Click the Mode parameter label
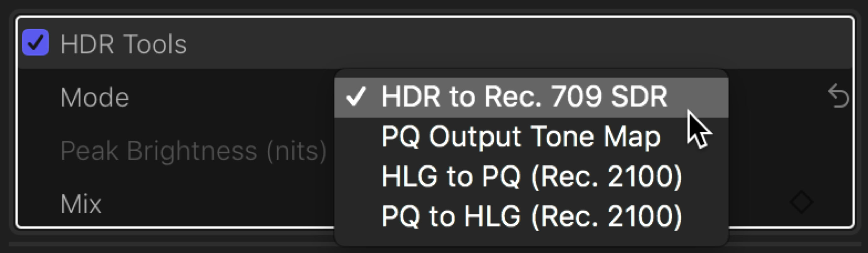The height and width of the screenshot is (253, 868). (x=95, y=98)
